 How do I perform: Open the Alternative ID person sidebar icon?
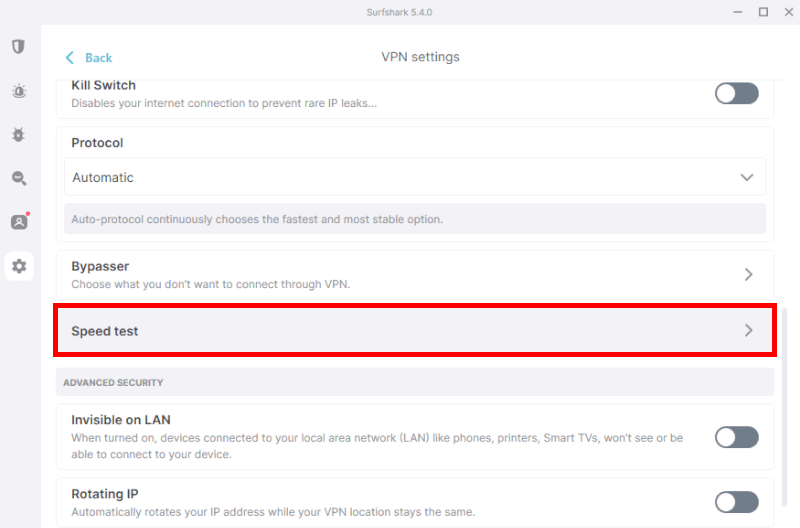click(19, 221)
